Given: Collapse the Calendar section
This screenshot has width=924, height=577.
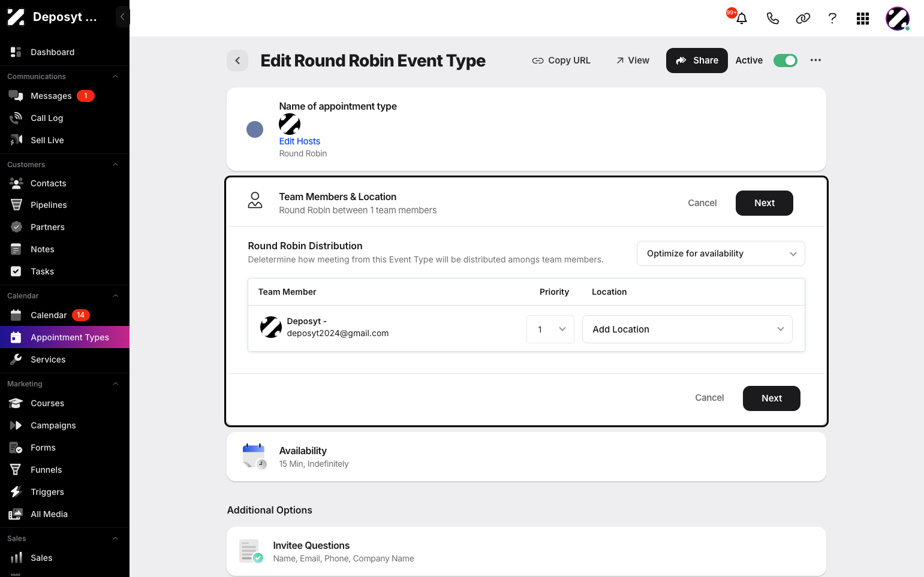Looking at the screenshot, I should coord(116,296).
